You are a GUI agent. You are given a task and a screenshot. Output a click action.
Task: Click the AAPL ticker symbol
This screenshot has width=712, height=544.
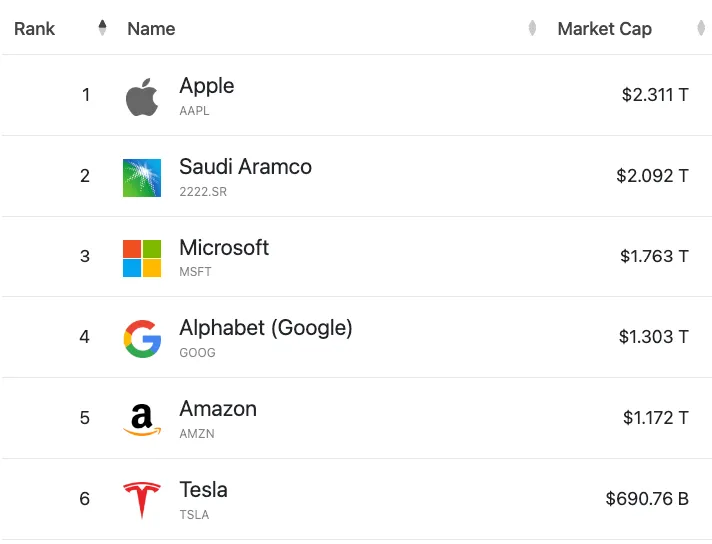point(194,111)
